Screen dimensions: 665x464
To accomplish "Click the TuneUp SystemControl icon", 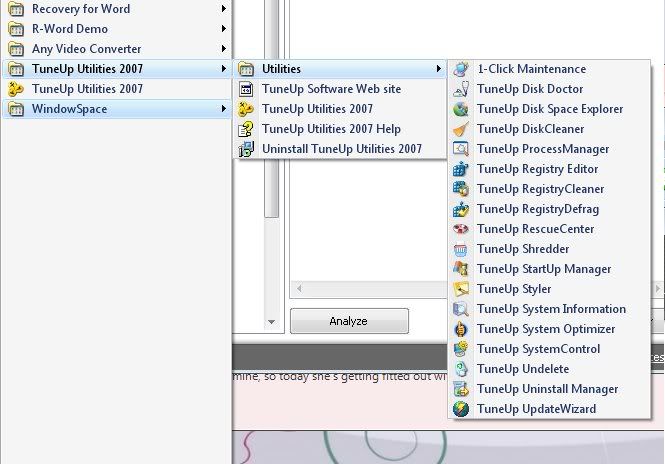I will coord(461,349).
